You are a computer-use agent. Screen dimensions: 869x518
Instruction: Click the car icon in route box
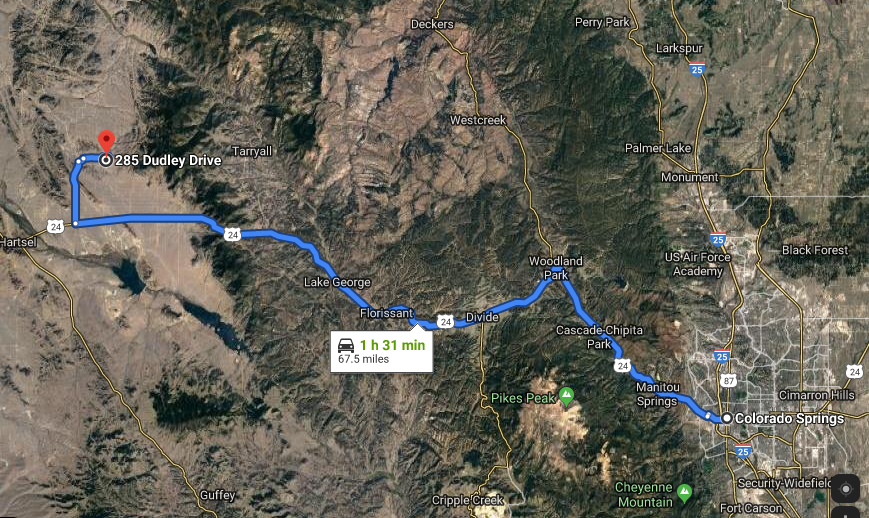pos(346,345)
